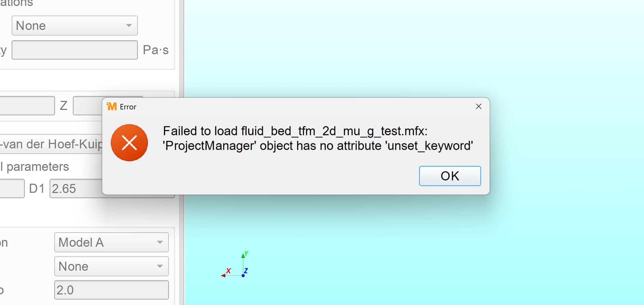This screenshot has height=305, width=644.
Task: Open the topmost None dropdown
Action: coord(74,25)
